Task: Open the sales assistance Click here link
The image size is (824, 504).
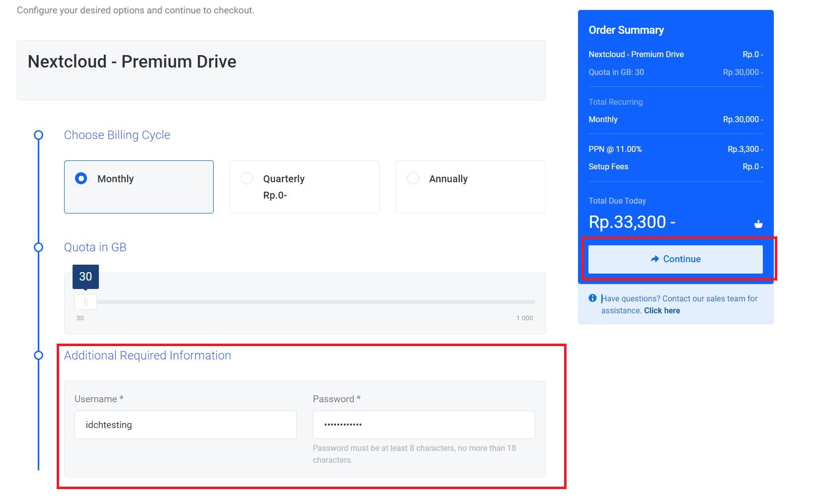Action: coord(661,310)
